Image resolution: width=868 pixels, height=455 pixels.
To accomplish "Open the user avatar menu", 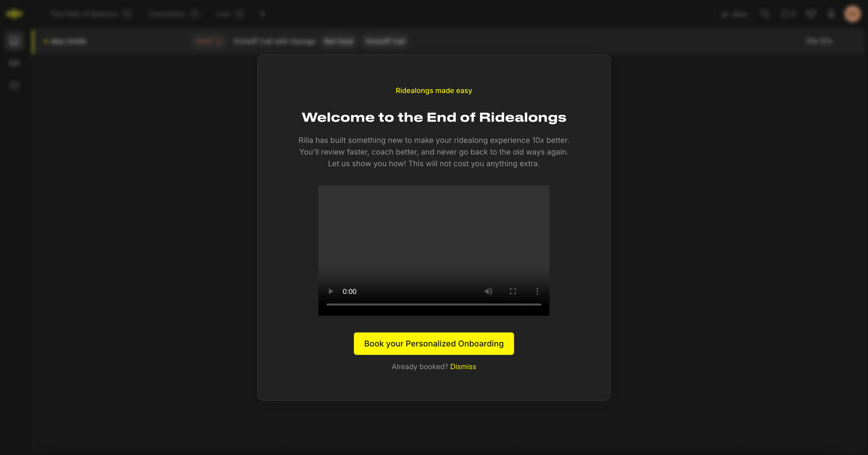I will [853, 14].
